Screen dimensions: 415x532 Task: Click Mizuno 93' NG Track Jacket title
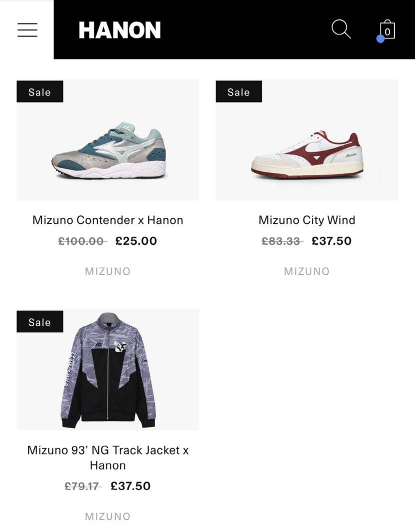pyautogui.click(x=108, y=458)
